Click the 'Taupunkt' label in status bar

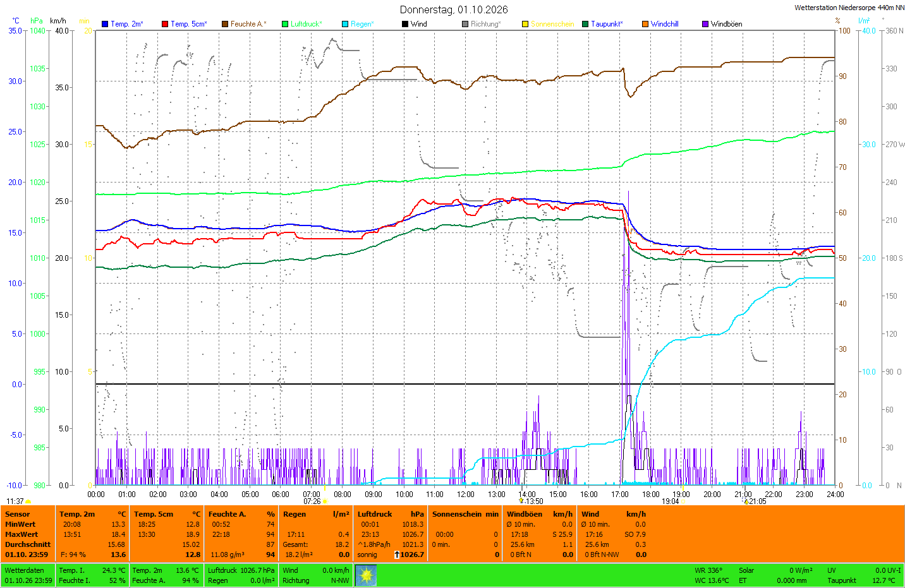(x=842, y=580)
